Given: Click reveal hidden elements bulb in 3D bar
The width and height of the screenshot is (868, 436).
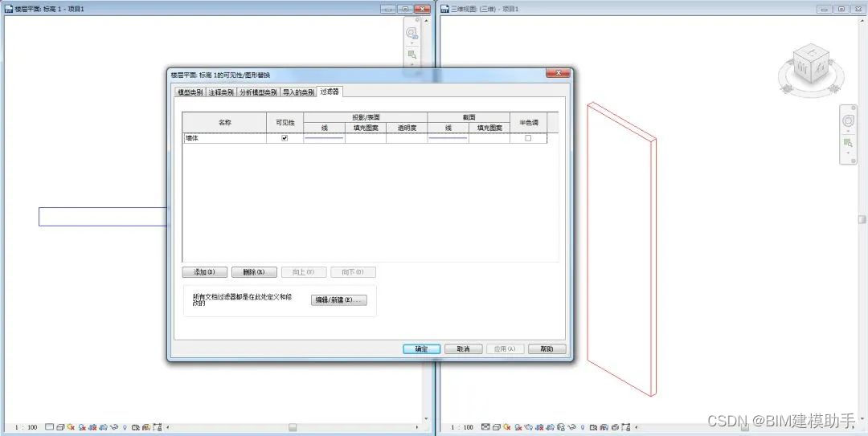Looking at the screenshot, I should tap(583, 427).
